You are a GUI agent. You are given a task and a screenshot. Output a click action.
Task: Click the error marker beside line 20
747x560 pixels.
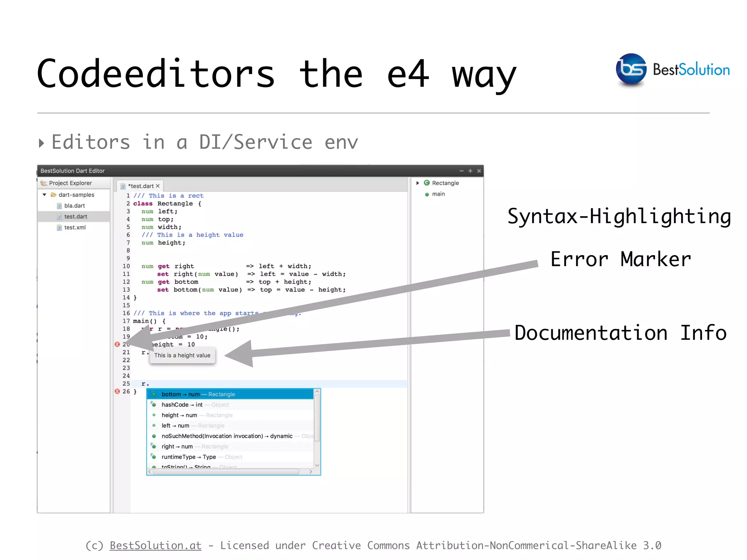tap(117, 344)
